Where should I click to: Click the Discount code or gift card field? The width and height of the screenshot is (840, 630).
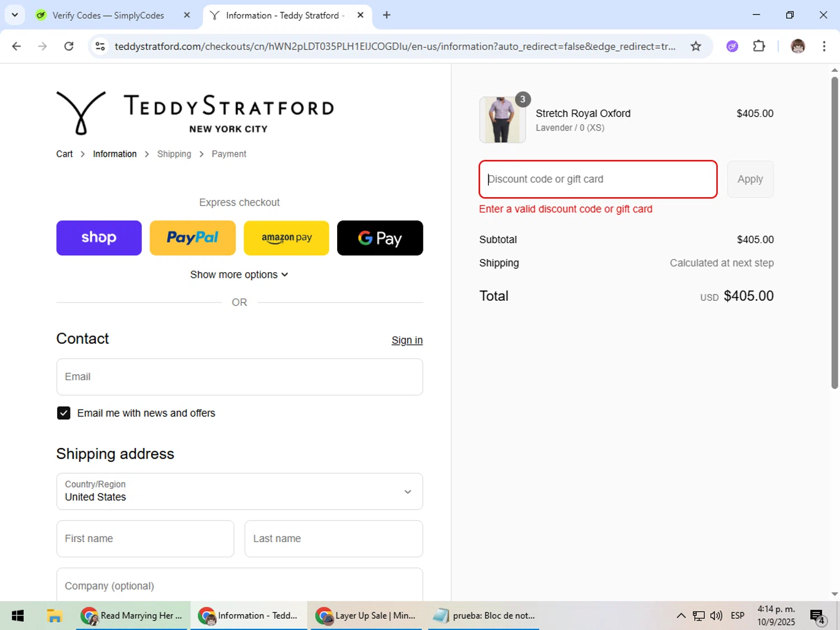point(598,179)
